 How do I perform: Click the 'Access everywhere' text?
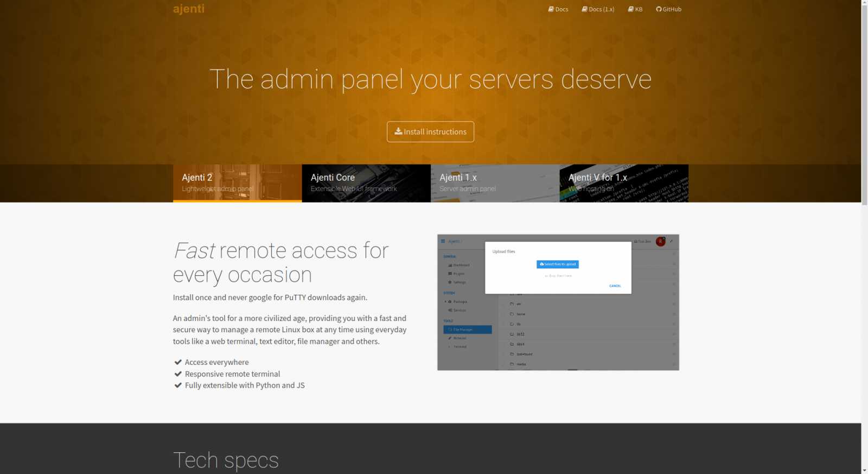click(x=216, y=362)
